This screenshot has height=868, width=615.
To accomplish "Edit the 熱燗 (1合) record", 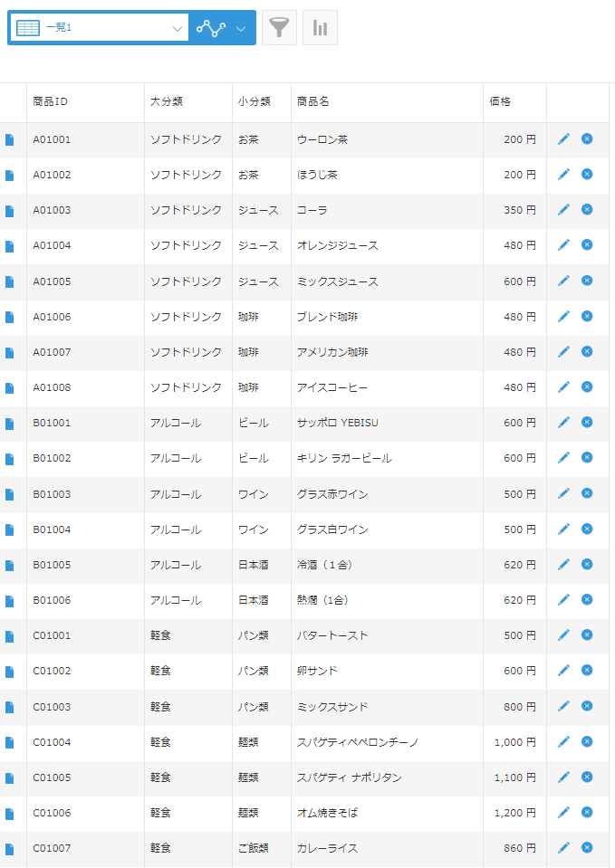I will pyautogui.click(x=563, y=599).
